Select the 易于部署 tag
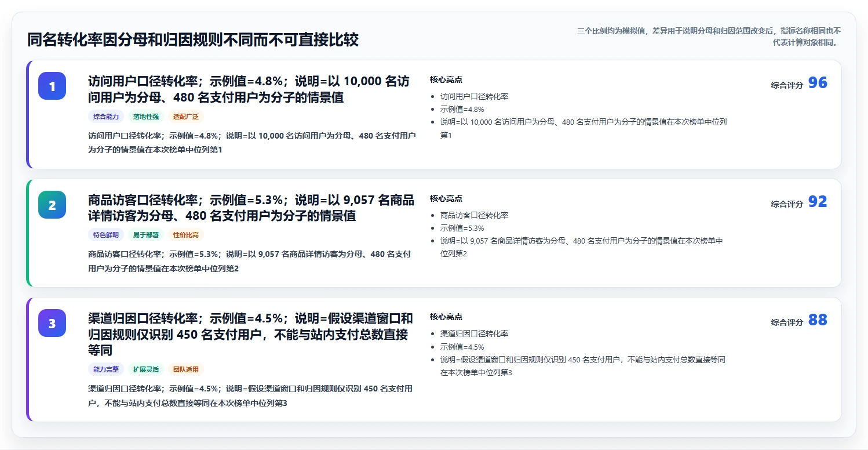This screenshot has height=450, width=868. pos(146,235)
